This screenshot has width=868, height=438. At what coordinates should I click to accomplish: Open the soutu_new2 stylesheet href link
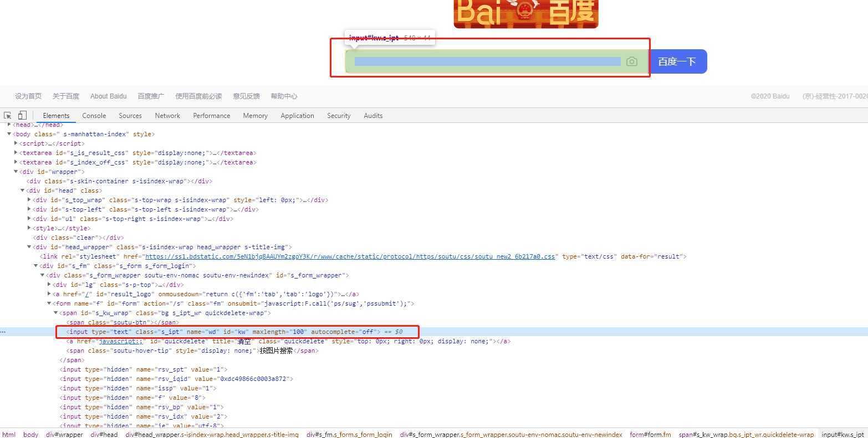click(x=350, y=256)
